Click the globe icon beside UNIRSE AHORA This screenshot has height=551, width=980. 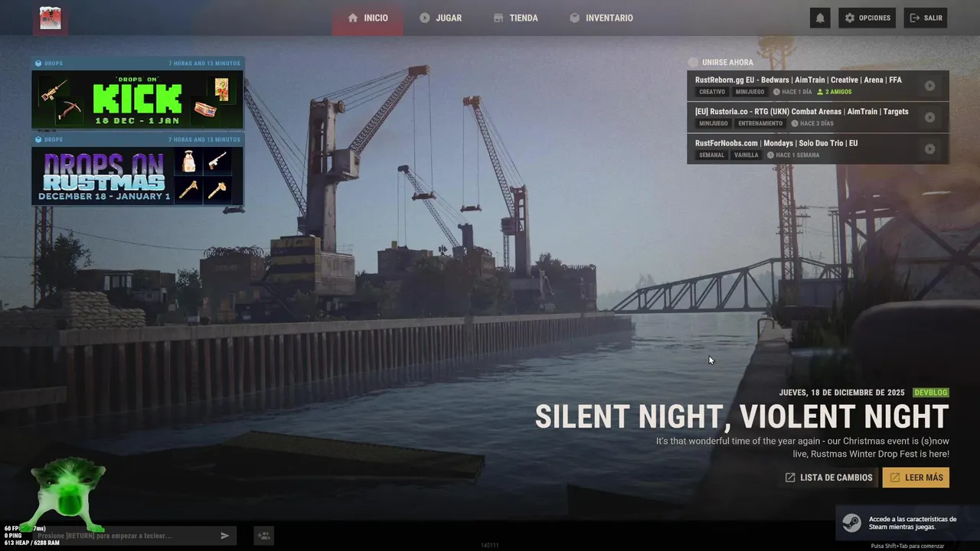tap(693, 62)
